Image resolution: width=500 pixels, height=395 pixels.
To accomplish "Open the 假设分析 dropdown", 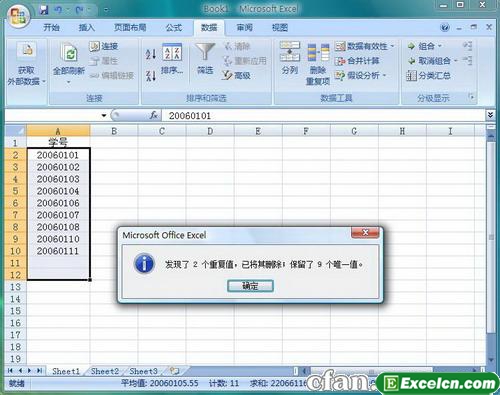I will 384,76.
